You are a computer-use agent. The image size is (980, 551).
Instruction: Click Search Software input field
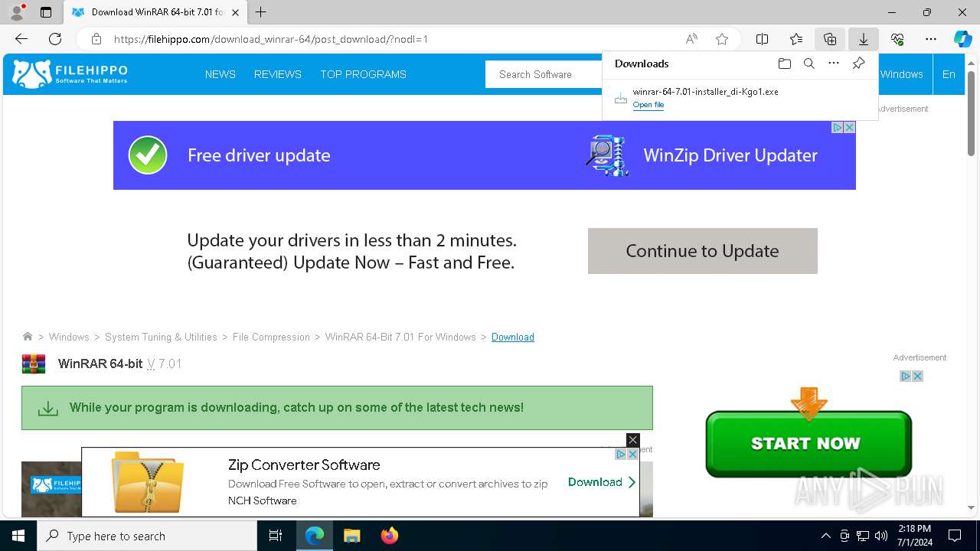544,74
